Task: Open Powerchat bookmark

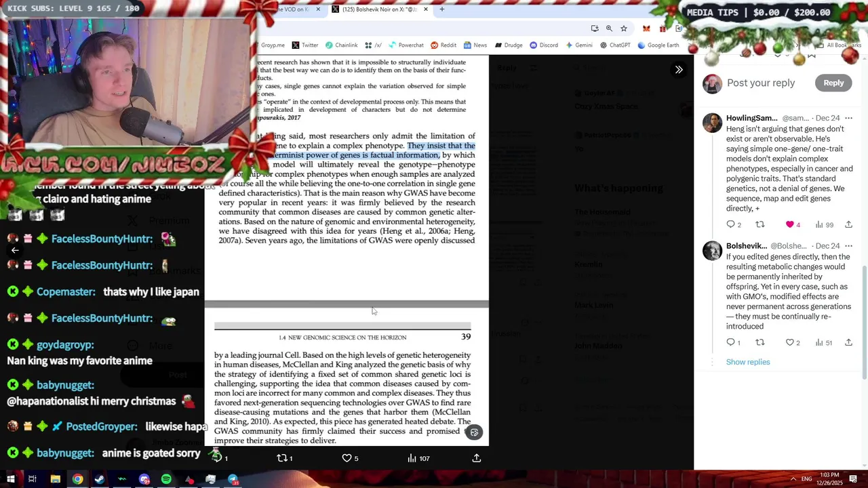Action: [x=406, y=45]
